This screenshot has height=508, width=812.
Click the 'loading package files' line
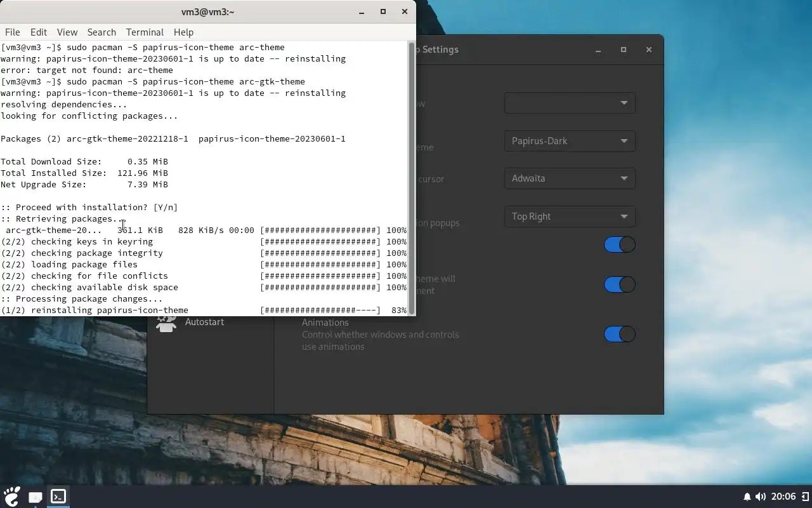[204, 264]
